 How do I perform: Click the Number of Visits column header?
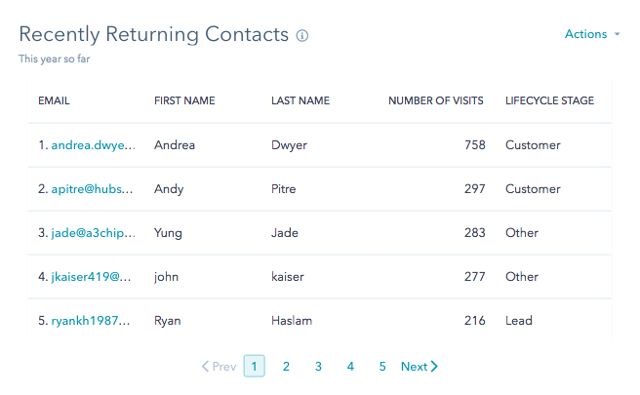pyautogui.click(x=436, y=101)
